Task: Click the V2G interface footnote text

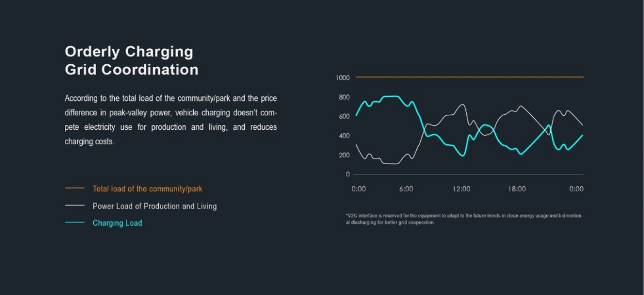Action: click(464, 219)
